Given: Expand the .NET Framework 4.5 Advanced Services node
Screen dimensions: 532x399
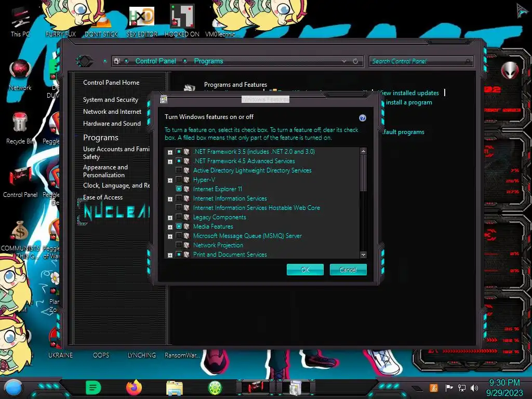Looking at the screenshot, I should pos(170,162).
